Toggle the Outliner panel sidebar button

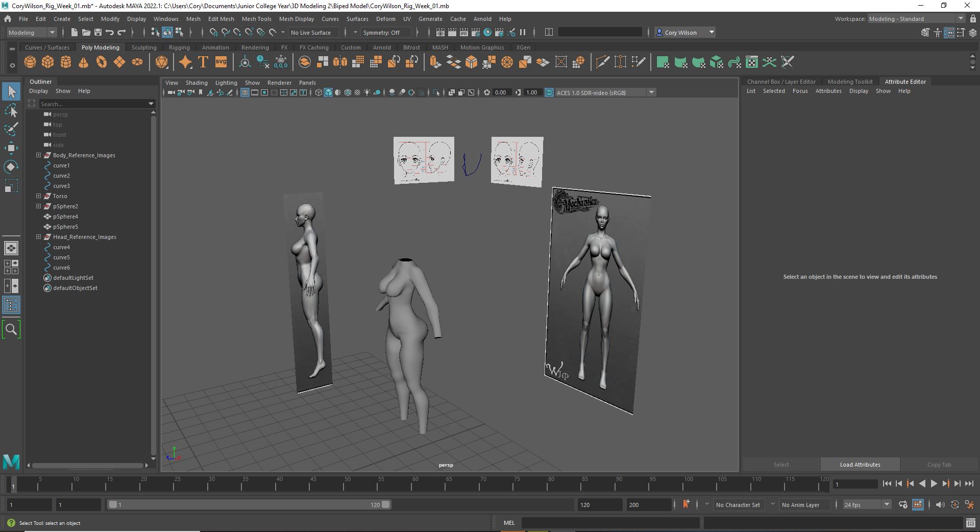click(11, 305)
